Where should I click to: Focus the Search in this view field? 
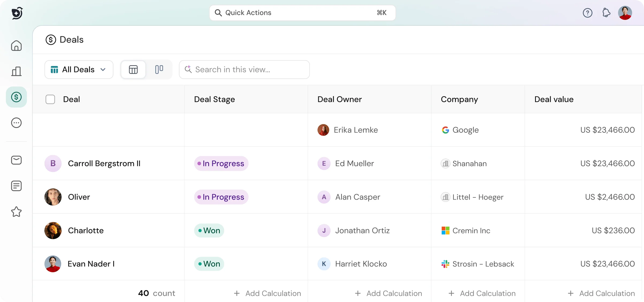[244, 69]
